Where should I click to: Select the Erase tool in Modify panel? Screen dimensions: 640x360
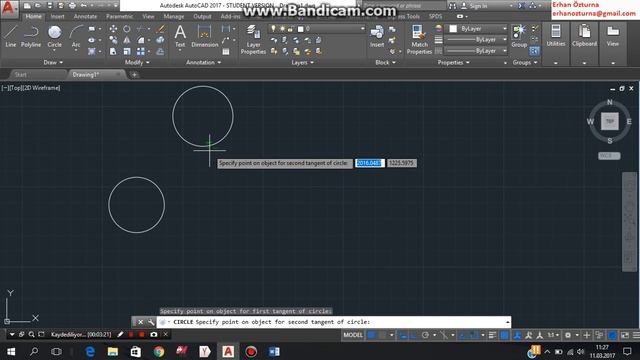pyautogui.click(x=160, y=29)
